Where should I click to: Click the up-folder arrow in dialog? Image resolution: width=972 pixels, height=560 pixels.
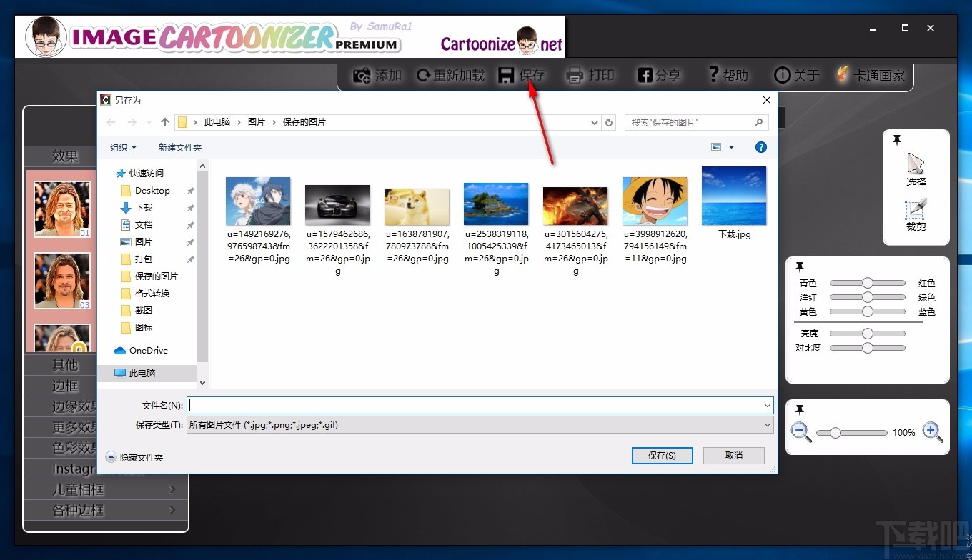[165, 122]
